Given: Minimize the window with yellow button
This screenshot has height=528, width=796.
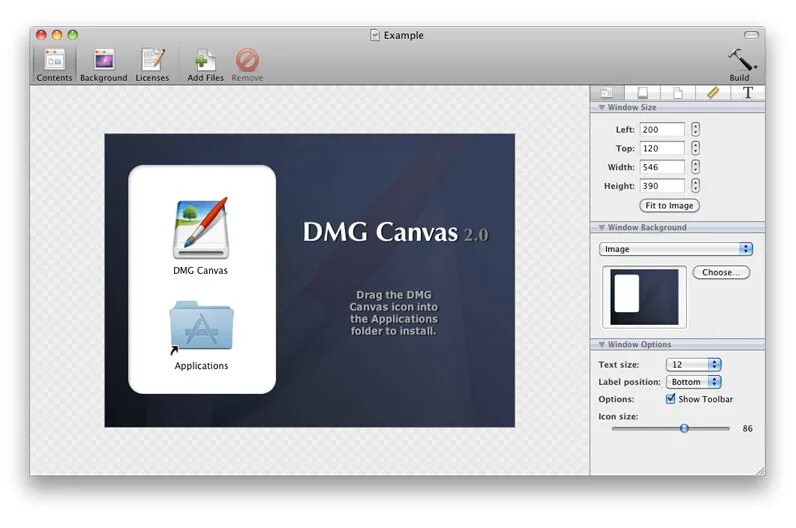Looking at the screenshot, I should (57, 35).
